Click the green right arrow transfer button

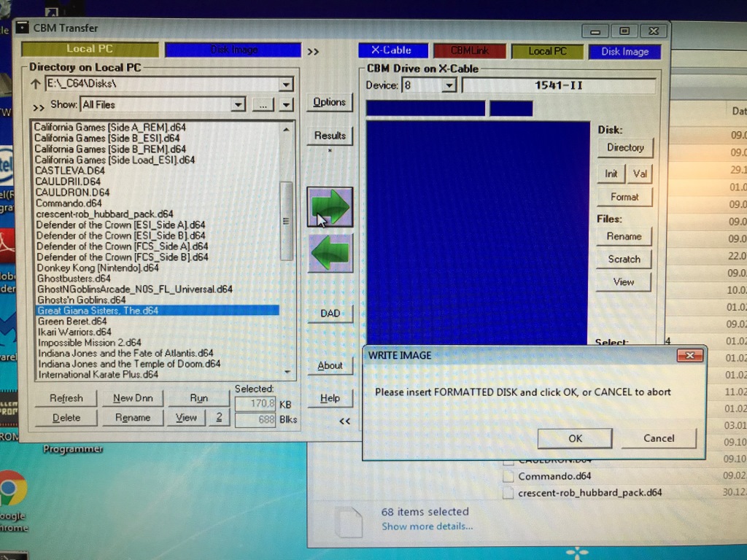(x=330, y=208)
